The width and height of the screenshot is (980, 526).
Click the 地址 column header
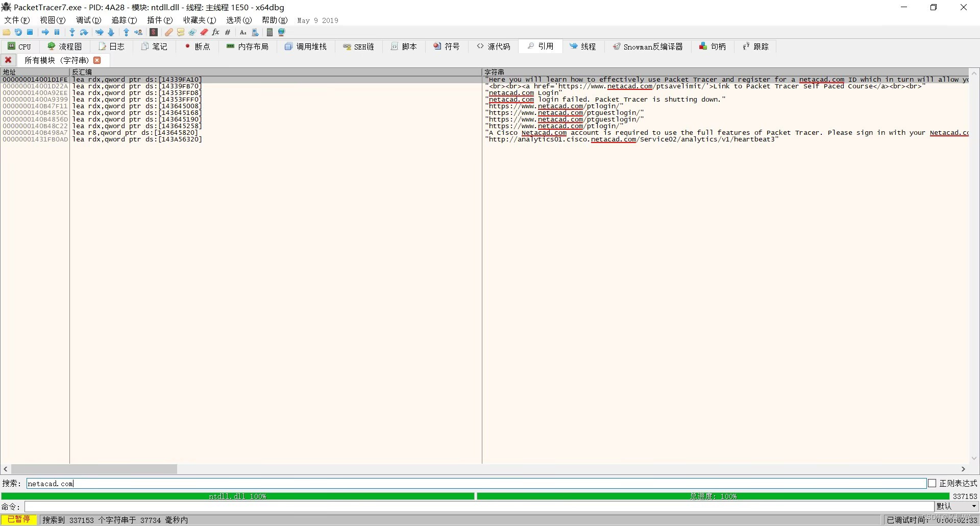coord(35,72)
